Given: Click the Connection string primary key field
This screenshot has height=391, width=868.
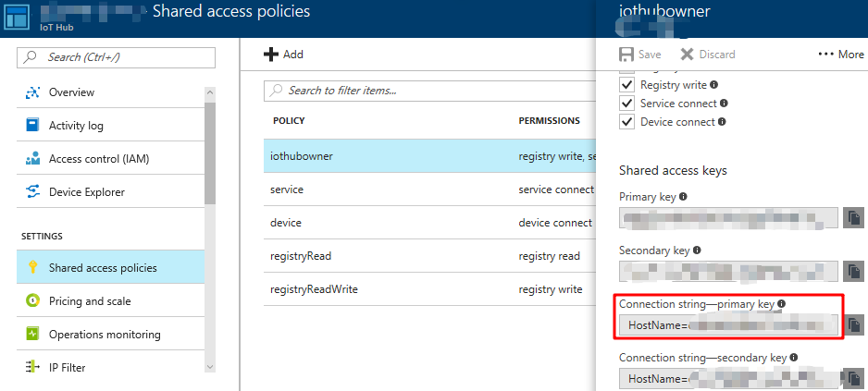Looking at the screenshot, I should [x=728, y=325].
